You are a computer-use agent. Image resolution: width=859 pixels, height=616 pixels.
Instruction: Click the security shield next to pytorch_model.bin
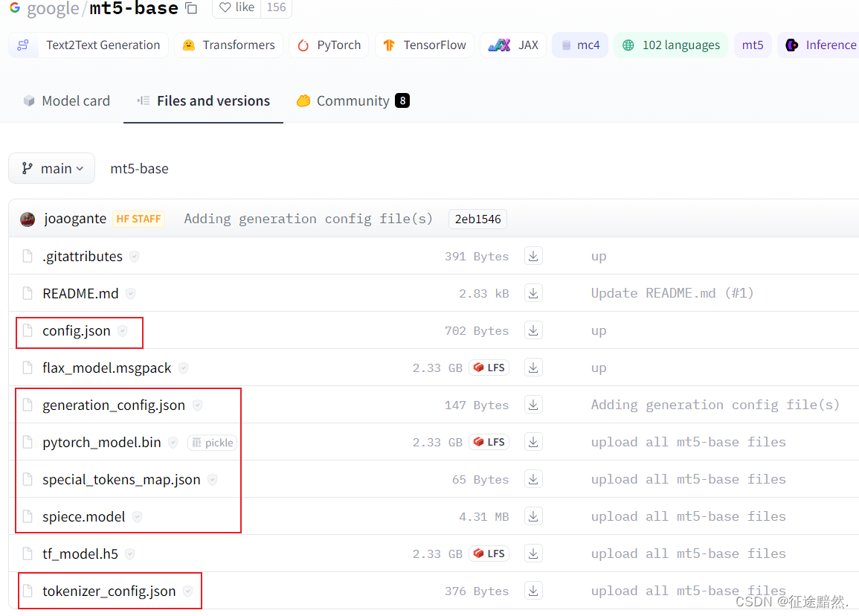coord(173,443)
